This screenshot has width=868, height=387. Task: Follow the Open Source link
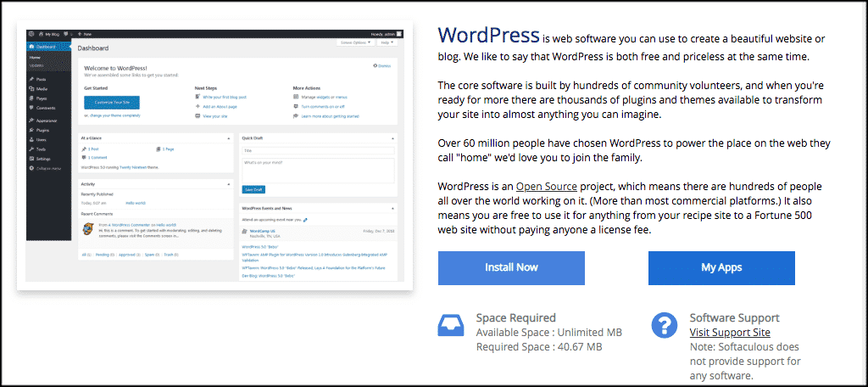point(547,187)
